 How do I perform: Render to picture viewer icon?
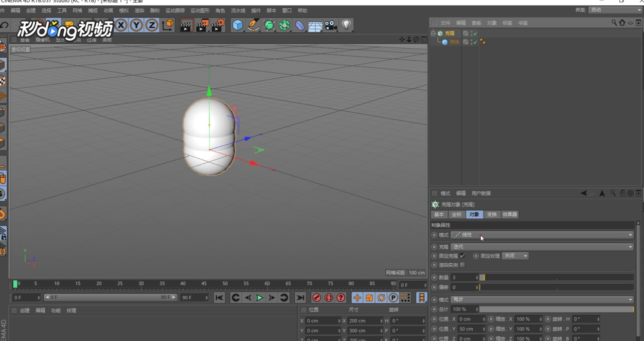pos(202,25)
